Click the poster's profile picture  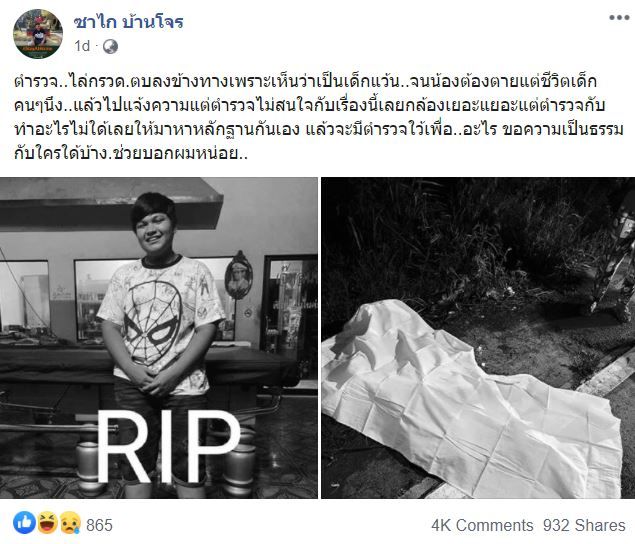tap(38, 34)
